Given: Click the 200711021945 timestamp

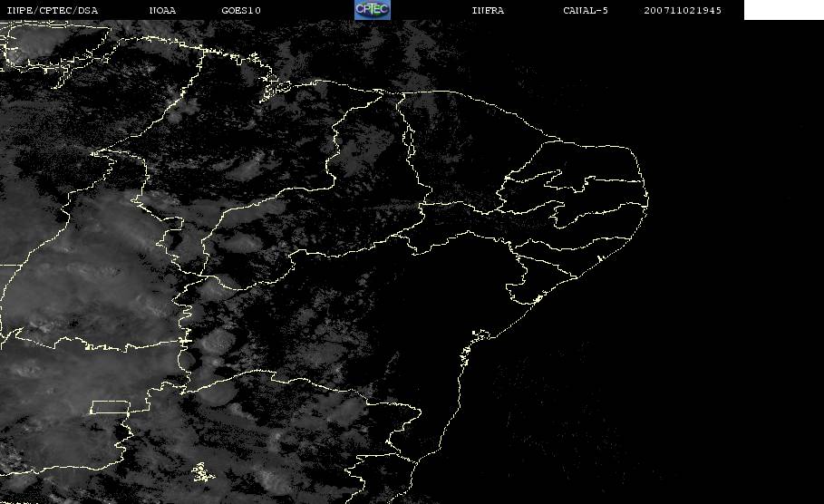Looking at the screenshot, I should 683,11.
